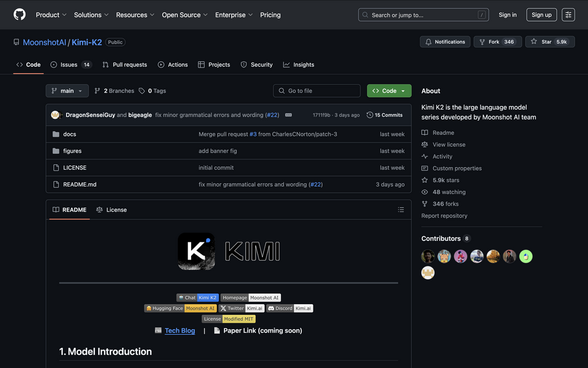Open the bigeagle author link
The height and width of the screenshot is (368, 588).
pos(140,115)
